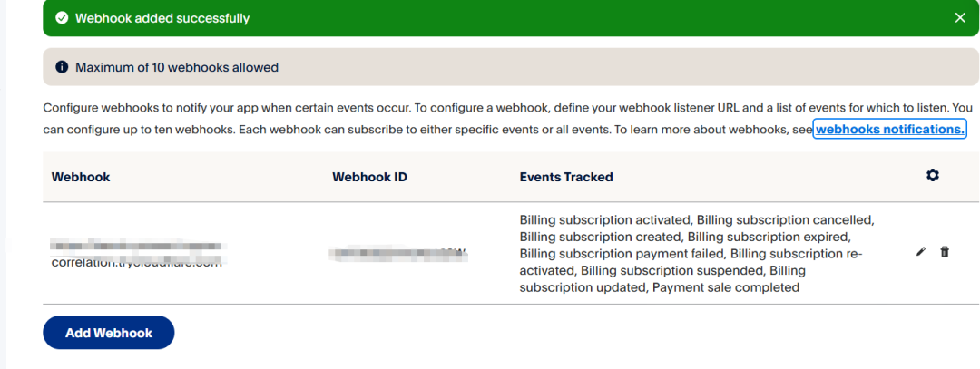This screenshot has height=369, width=980.
Task: Click the Webhook ID column header
Action: pyautogui.click(x=369, y=177)
